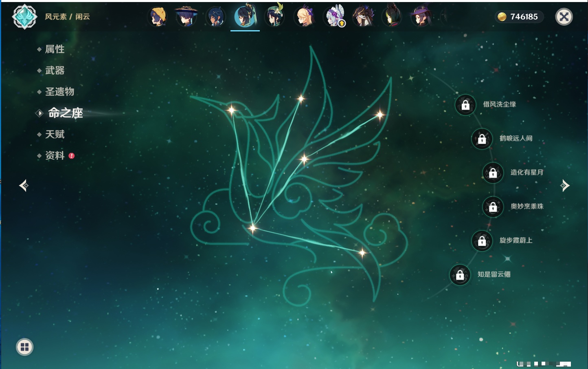The width and height of the screenshot is (588, 369).
Task: Select the Kaeya character portrait
Action: 215,17
